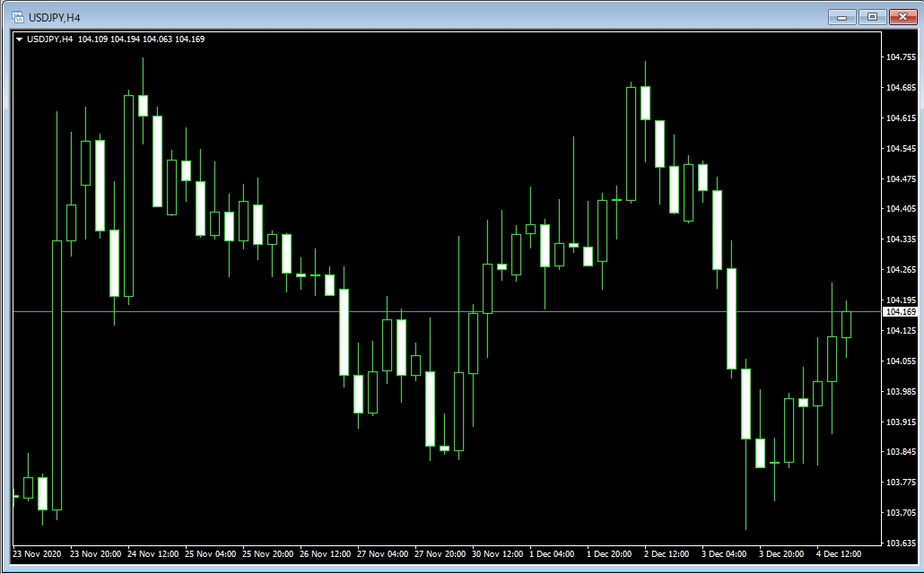Image resolution: width=924 pixels, height=574 pixels.
Task: Click the 104.615 price axis label
Action: (901, 118)
